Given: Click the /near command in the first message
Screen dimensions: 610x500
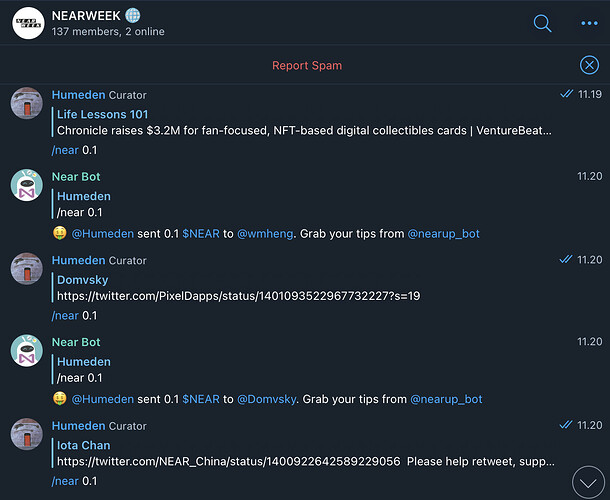Looking at the screenshot, I should [65, 150].
